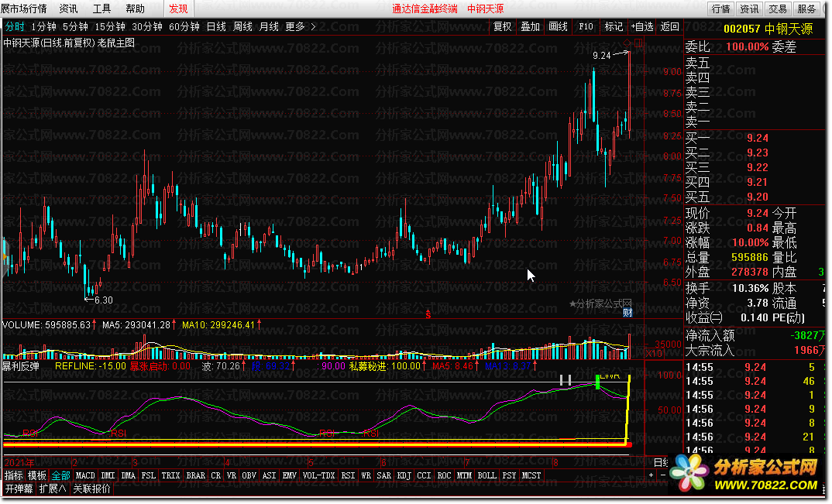Select the OBV indicator
The height and width of the screenshot is (504, 832).
[x=249, y=476]
